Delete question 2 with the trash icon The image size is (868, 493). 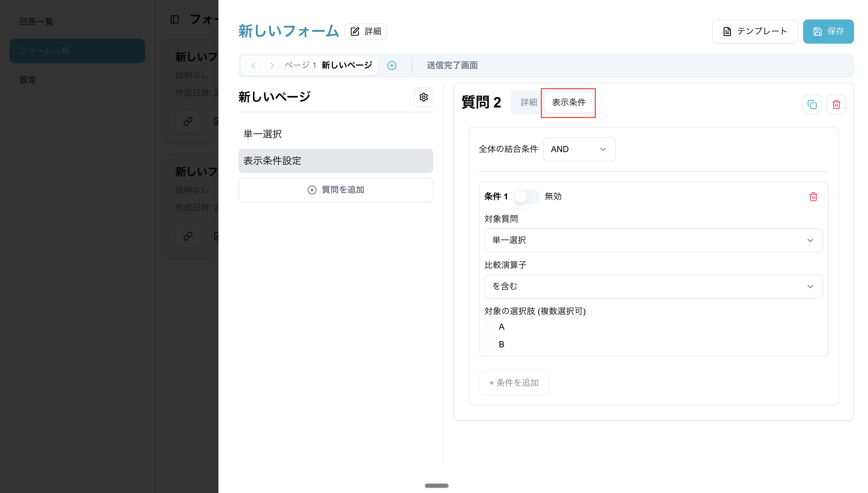[x=836, y=104]
